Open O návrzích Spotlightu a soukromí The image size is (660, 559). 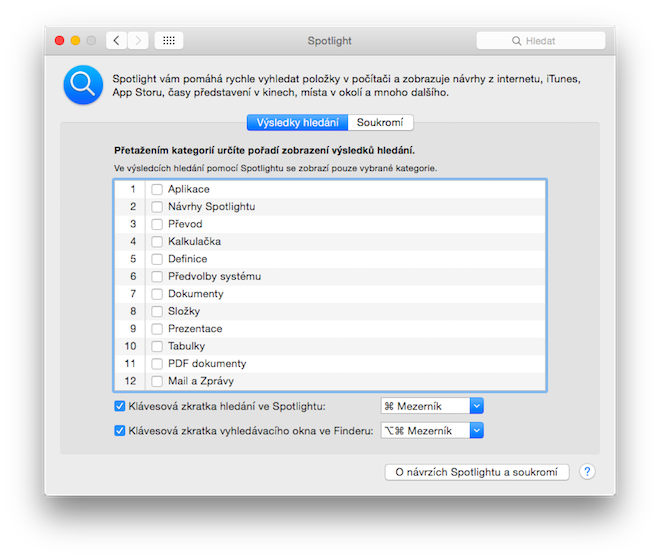point(477,472)
